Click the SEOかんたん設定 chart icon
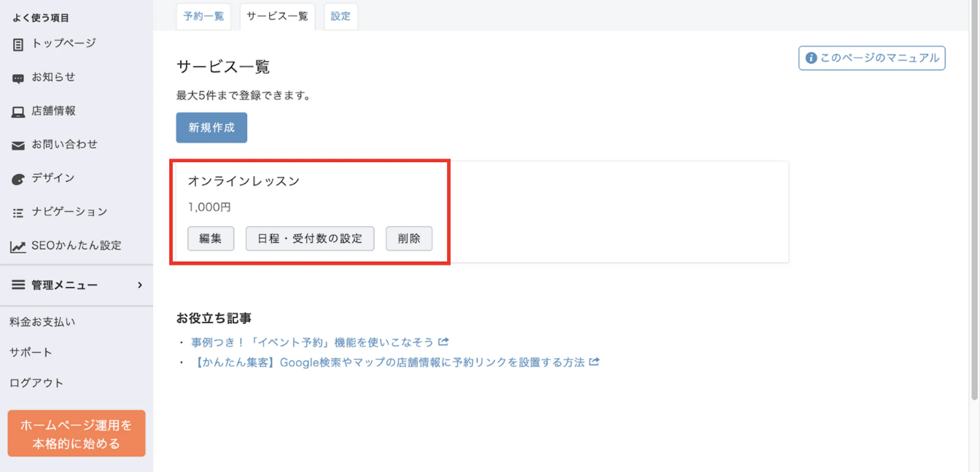The width and height of the screenshot is (980, 472). coord(18,247)
